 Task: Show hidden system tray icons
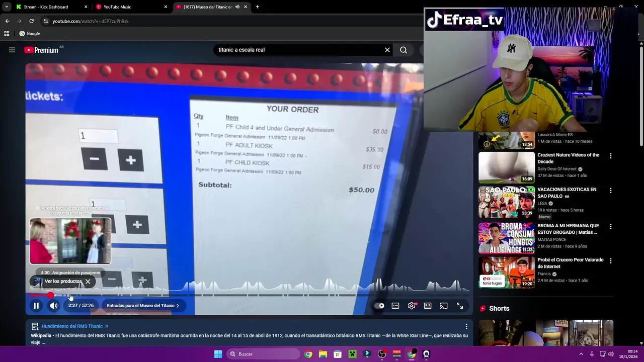coord(581,354)
